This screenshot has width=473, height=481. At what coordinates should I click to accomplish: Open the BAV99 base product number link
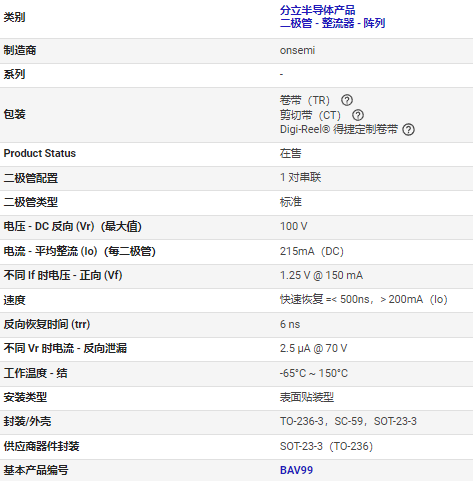(296, 470)
